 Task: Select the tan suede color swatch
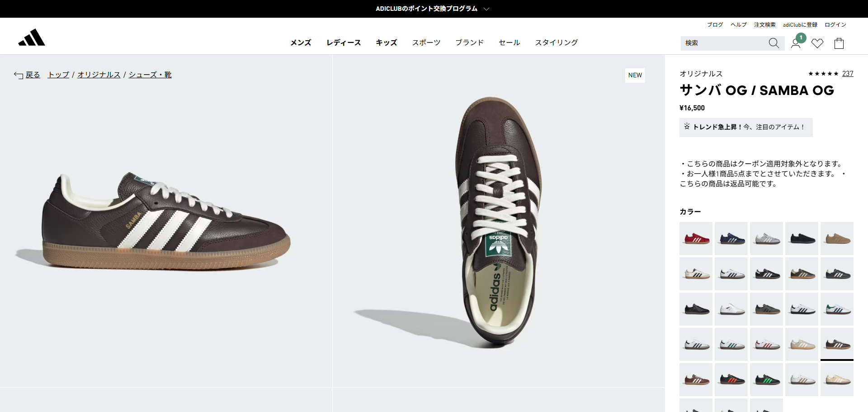click(x=837, y=238)
